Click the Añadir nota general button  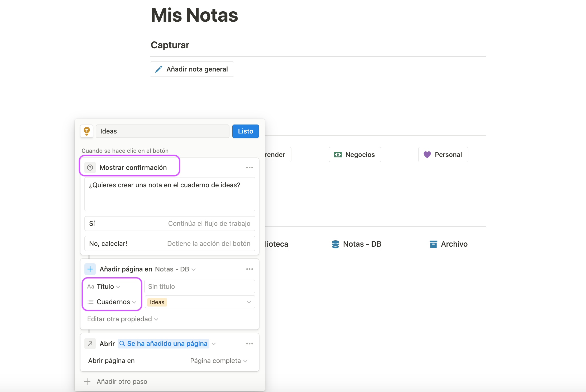click(192, 69)
